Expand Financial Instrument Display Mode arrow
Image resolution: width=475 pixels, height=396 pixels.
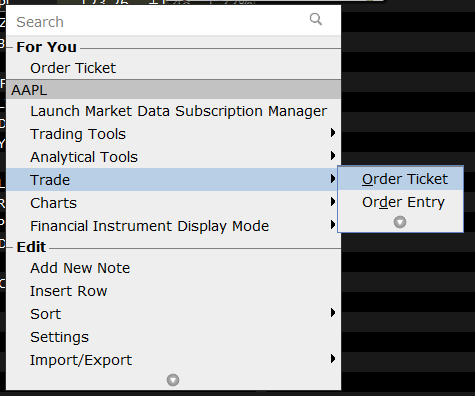click(333, 225)
